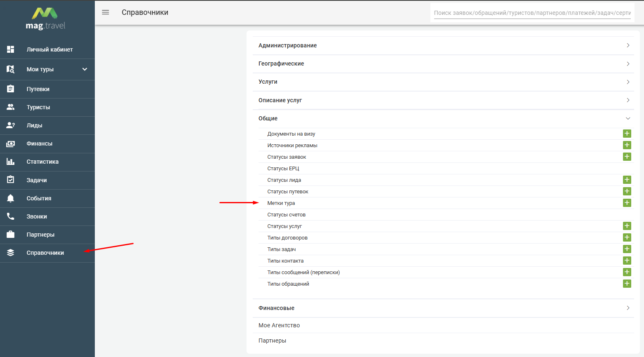644x357 pixels.
Task: Open the Мое Агентство link
Action: pos(279,325)
